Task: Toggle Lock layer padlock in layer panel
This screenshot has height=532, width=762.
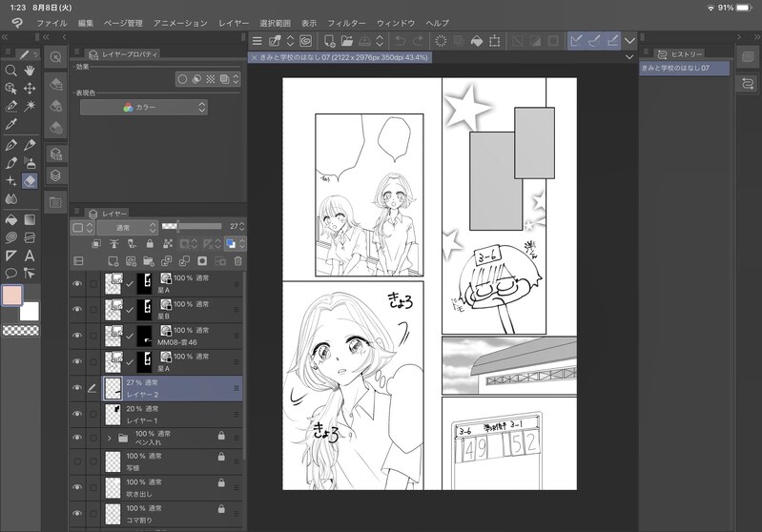Action: [x=150, y=243]
